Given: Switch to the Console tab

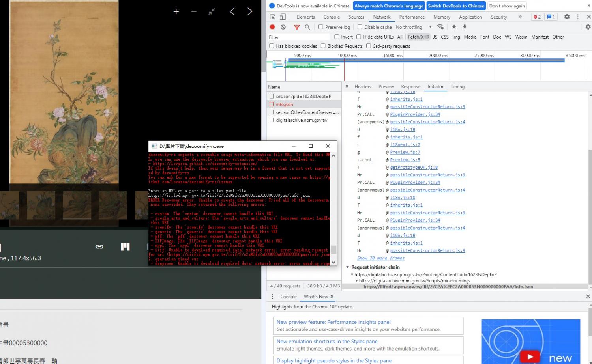Looking at the screenshot, I should tap(331, 17).
